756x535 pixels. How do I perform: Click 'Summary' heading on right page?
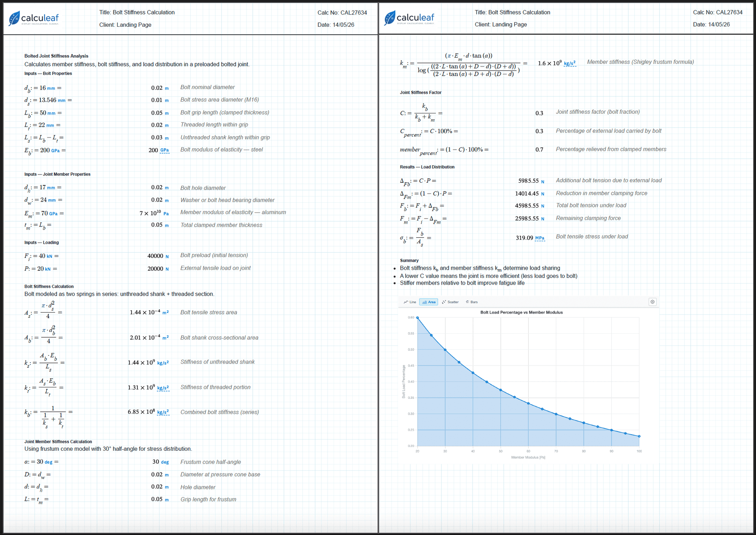click(x=409, y=261)
